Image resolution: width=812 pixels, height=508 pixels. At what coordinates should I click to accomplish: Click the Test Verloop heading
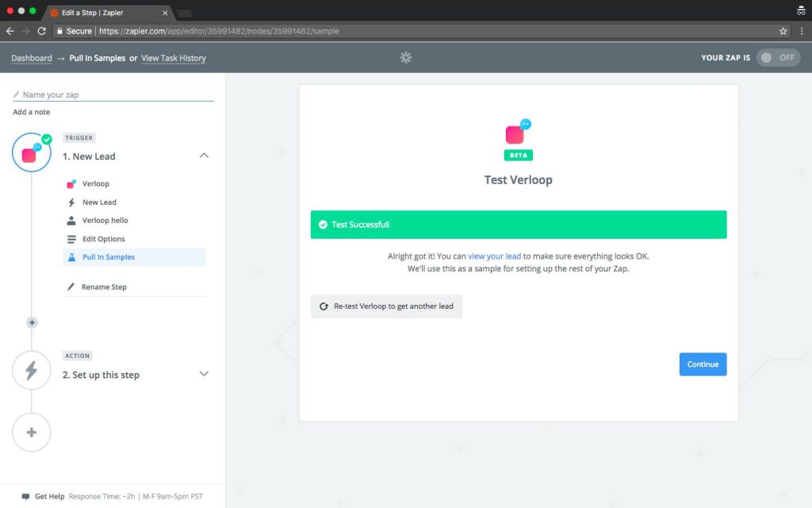coord(519,180)
